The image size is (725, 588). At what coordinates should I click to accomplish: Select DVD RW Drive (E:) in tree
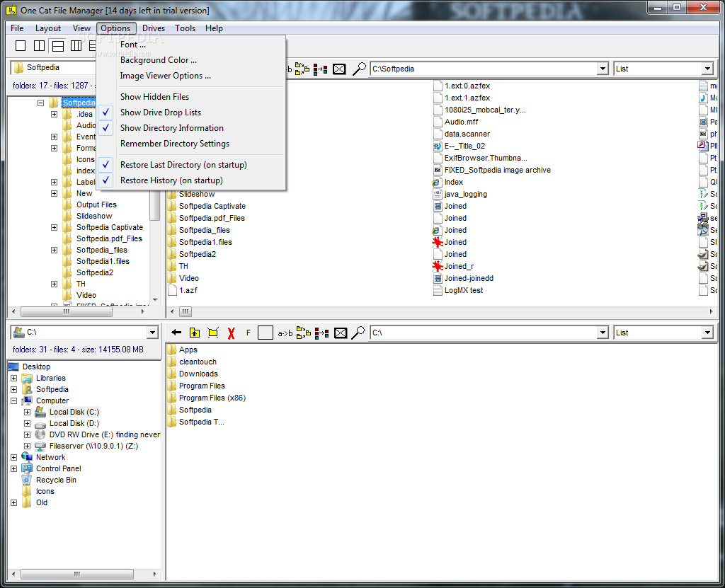105,434
